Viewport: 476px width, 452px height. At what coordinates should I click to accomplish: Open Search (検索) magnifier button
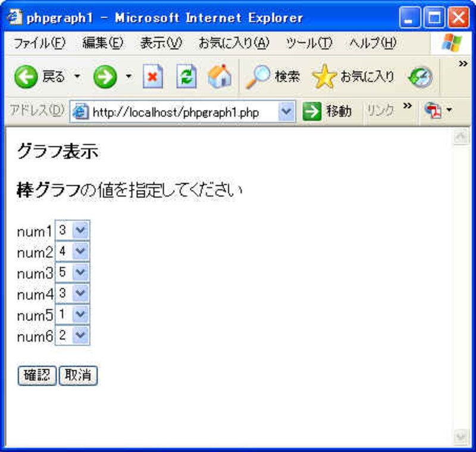[273, 76]
